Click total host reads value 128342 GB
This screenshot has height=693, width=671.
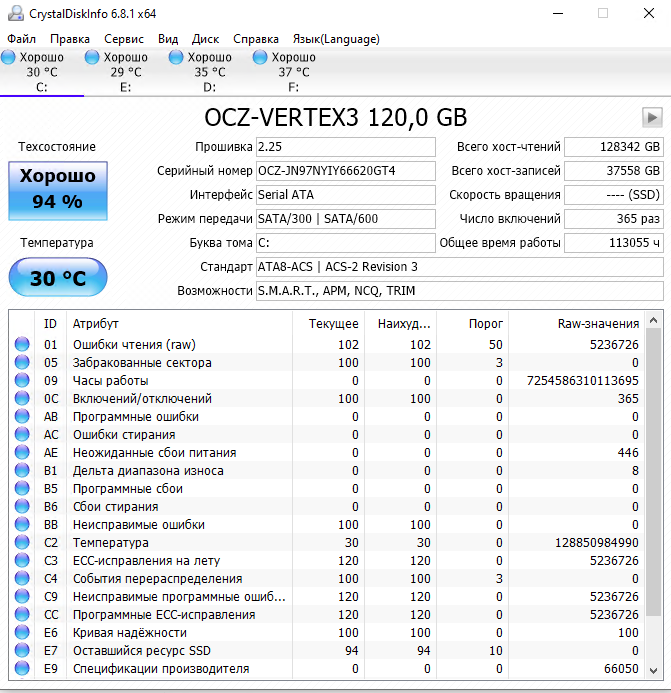[x=614, y=147]
